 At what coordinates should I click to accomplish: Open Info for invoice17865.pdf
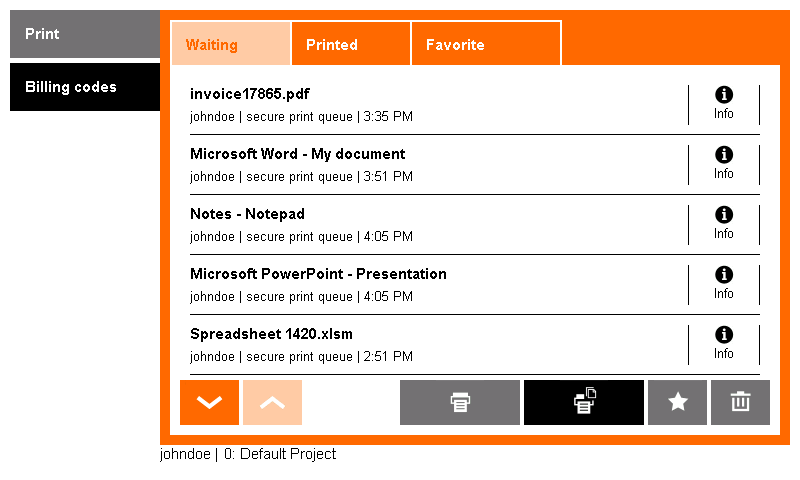[x=723, y=104]
